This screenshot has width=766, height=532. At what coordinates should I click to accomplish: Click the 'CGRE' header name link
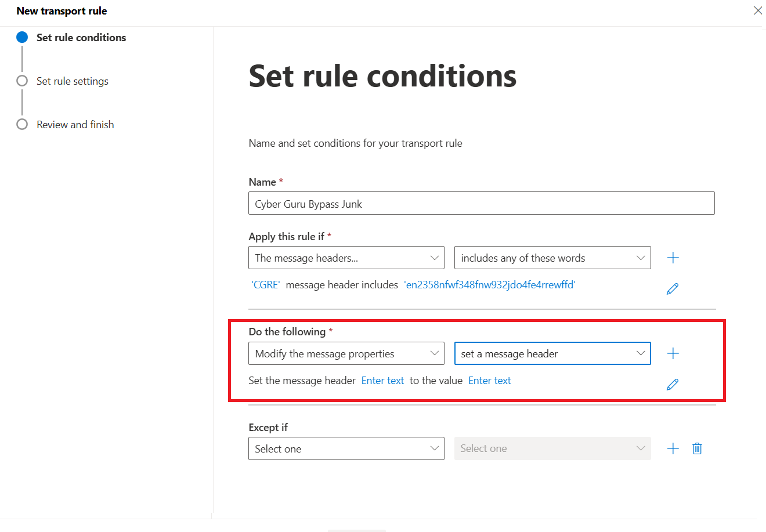coord(266,285)
